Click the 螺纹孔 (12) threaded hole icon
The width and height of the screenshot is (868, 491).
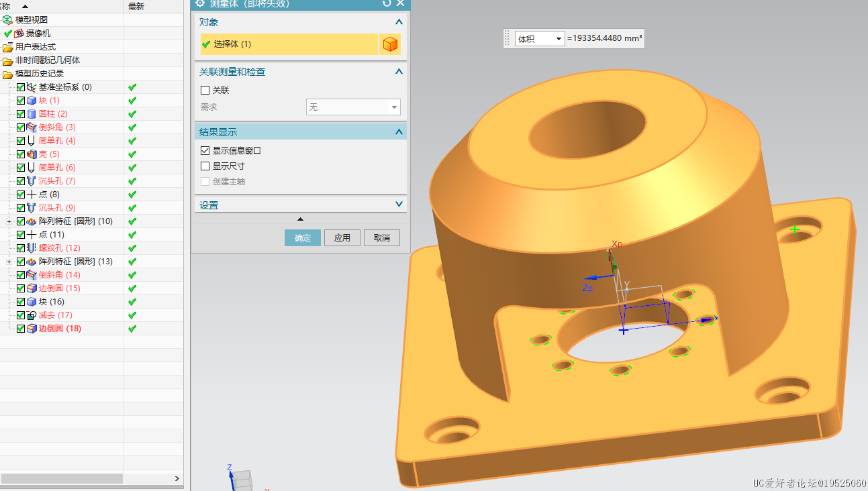(32, 248)
